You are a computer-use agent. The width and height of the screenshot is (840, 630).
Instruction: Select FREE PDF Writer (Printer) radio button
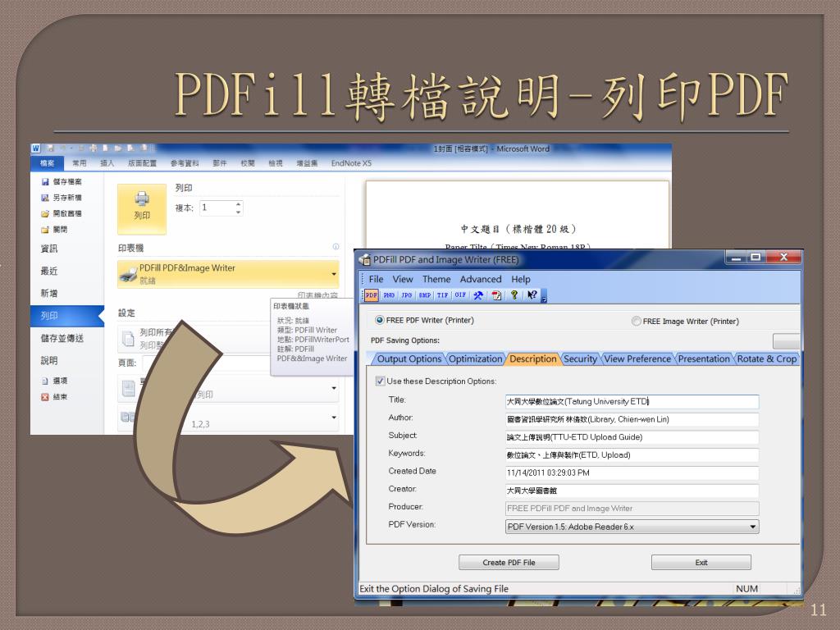(379, 321)
